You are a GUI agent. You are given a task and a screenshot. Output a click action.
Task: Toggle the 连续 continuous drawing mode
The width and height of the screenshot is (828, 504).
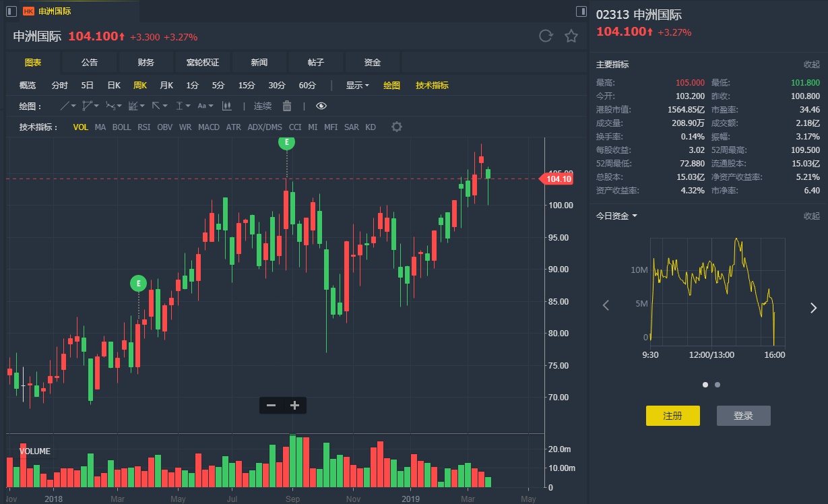(x=263, y=106)
